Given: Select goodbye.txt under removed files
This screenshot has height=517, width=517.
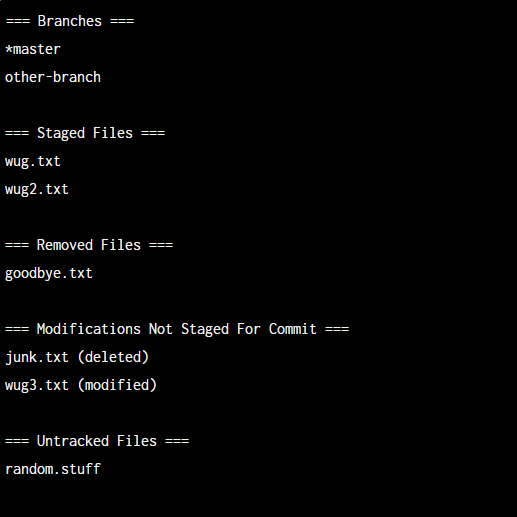Looking at the screenshot, I should click(49, 273).
